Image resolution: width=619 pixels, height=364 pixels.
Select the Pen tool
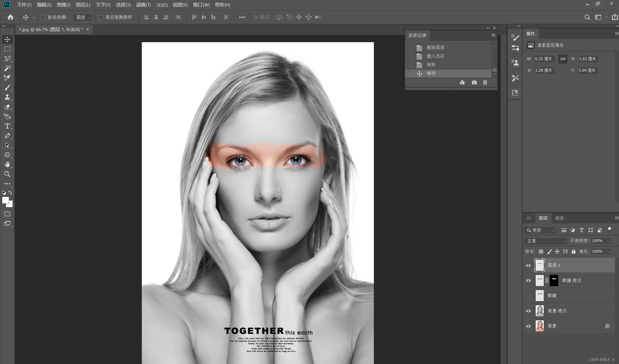pyautogui.click(x=7, y=136)
